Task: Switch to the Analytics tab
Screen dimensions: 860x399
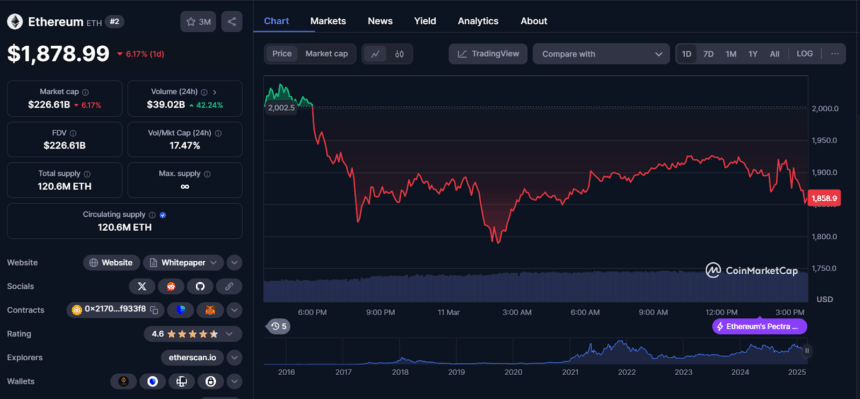Action: click(478, 21)
